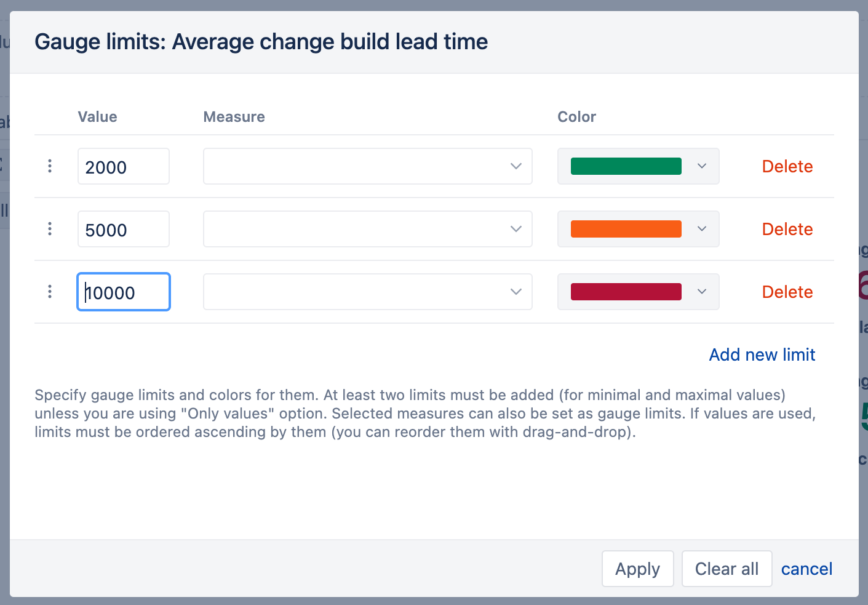
Task: Click the Add new limit link
Action: tap(762, 355)
